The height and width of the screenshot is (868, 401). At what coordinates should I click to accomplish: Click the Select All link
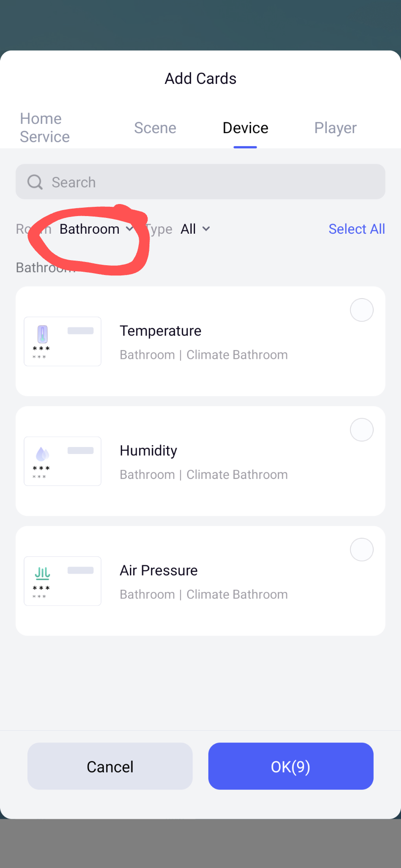(356, 229)
